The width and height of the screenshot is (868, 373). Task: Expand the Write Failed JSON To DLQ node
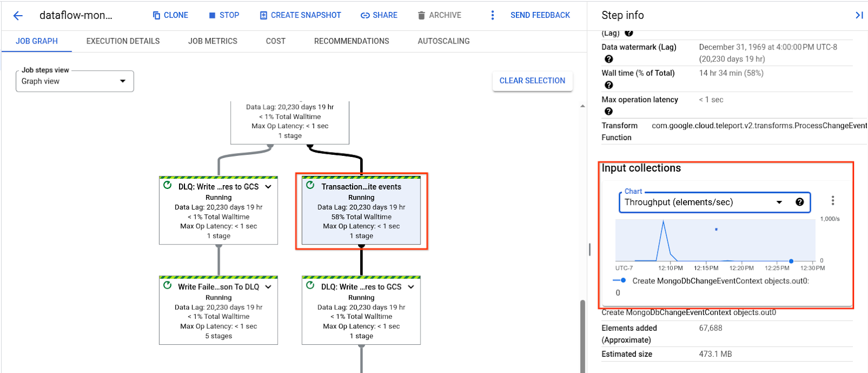tap(268, 287)
